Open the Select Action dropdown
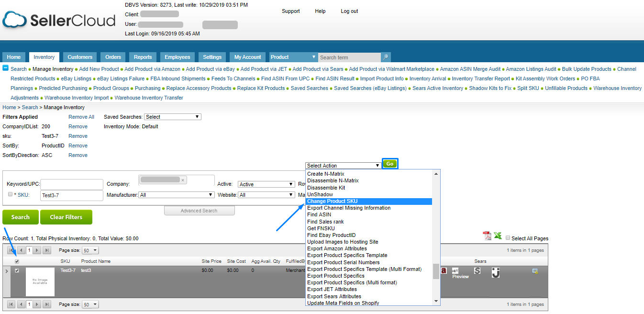The width and height of the screenshot is (644, 314). click(343, 166)
